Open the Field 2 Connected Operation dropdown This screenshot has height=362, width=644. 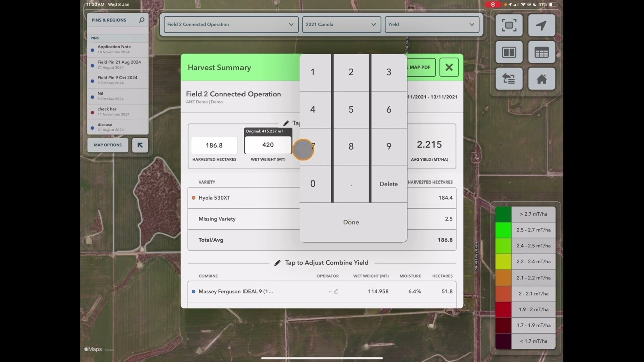[x=230, y=24]
